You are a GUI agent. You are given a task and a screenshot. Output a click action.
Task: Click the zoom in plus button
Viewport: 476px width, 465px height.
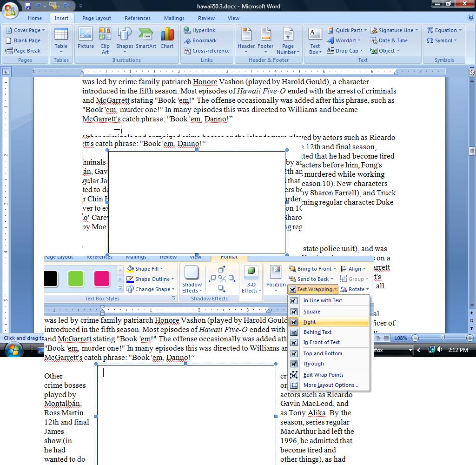469,338
